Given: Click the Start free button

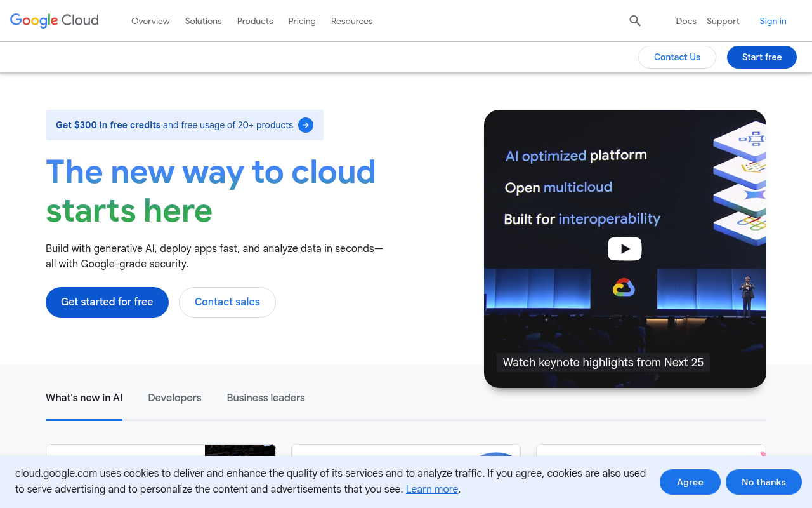Looking at the screenshot, I should tap(761, 57).
